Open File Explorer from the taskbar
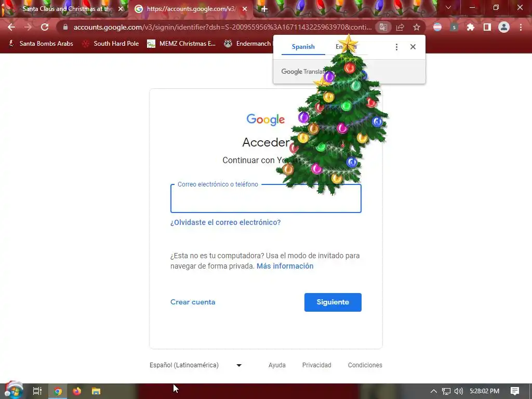The image size is (532, 399). [x=96, y=391]
